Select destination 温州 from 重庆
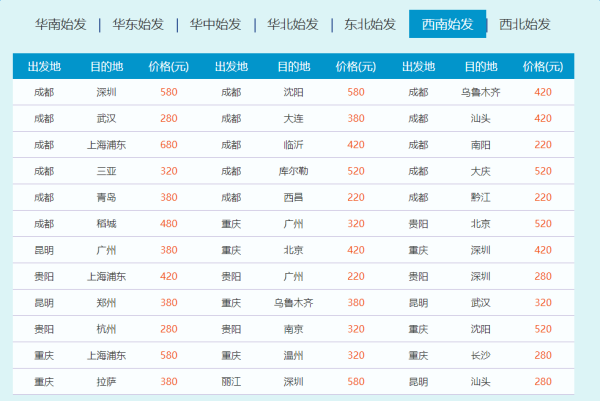This screenshot has height=401, width=600. pyautogui.click(x=293, y=356)
